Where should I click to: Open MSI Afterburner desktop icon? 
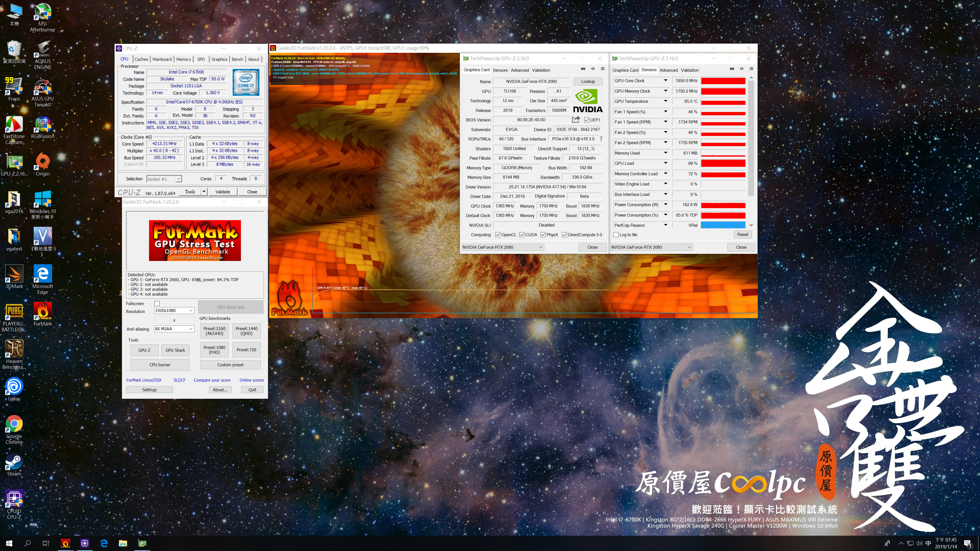pyautogui.click(x=43, y=17)
